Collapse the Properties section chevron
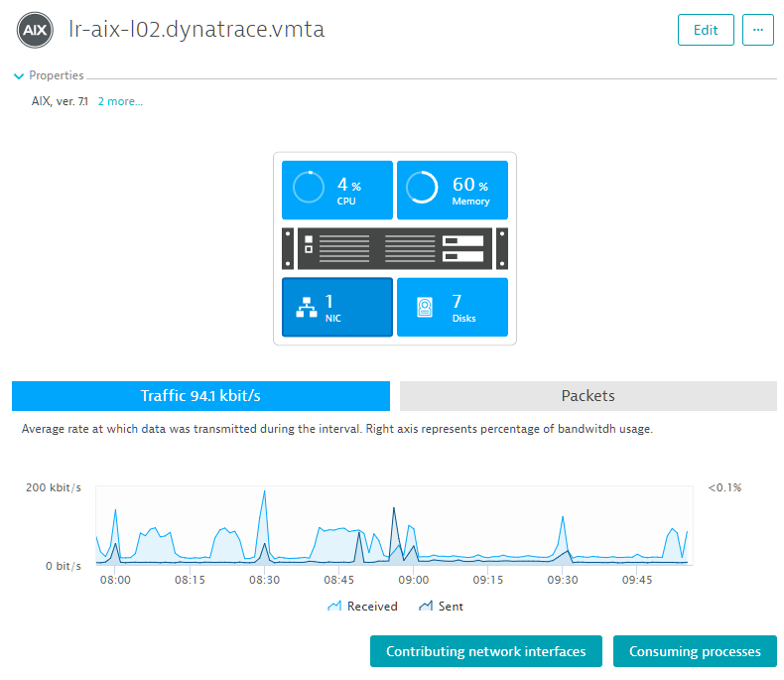This screenshot has height=680, width=784. [19, 76]
